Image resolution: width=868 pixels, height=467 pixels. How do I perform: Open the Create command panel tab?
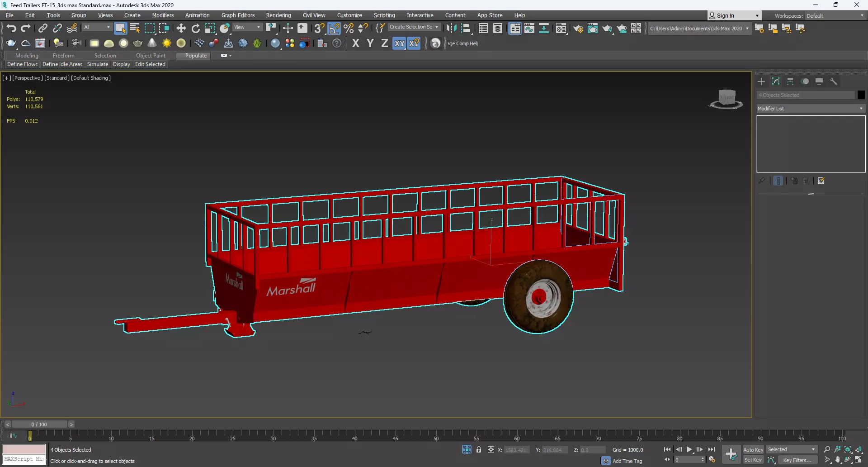[x=761, y=81]
